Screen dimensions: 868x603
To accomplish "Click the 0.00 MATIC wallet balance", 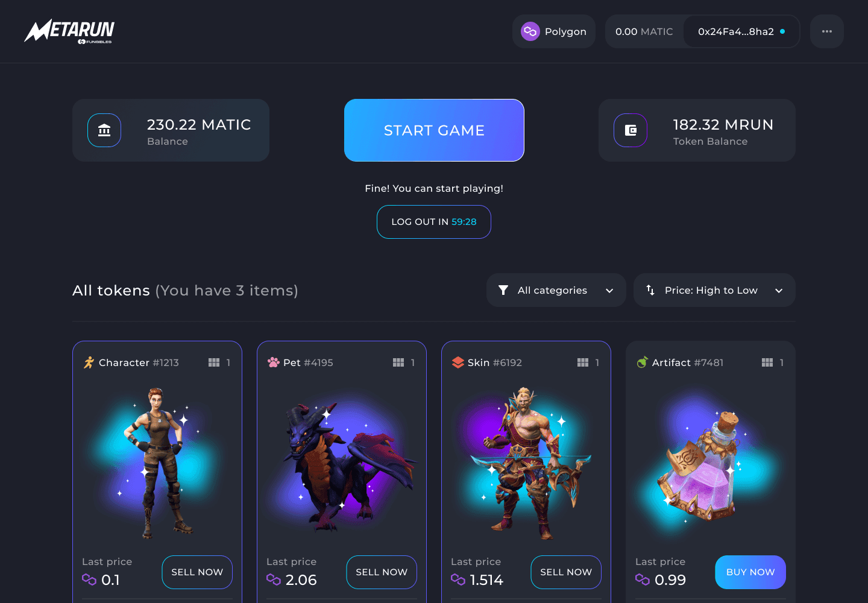I will click(644, 31).
